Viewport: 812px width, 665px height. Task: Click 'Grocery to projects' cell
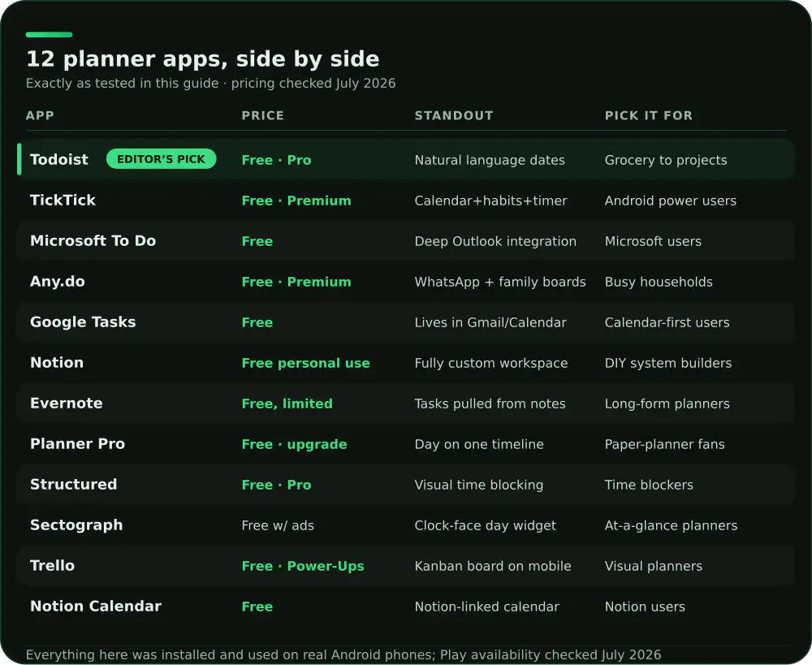click(x=666, y=160)
